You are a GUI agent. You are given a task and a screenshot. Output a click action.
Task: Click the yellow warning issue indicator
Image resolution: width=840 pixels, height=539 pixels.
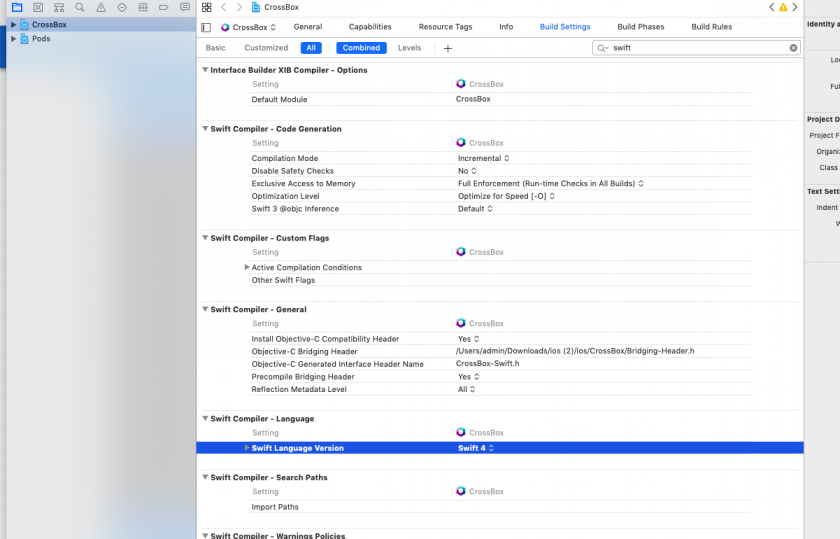coord(783,7)
